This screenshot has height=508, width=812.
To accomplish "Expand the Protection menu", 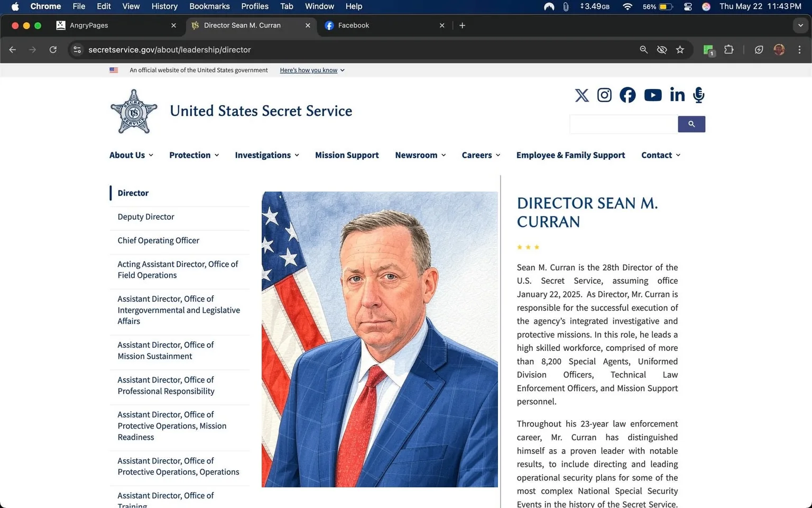I will 194,155.
